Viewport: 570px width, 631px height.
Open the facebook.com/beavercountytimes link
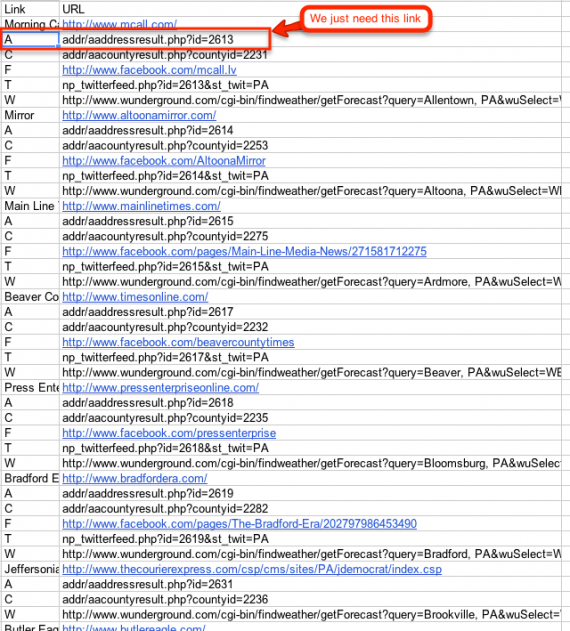click(178, 342)
